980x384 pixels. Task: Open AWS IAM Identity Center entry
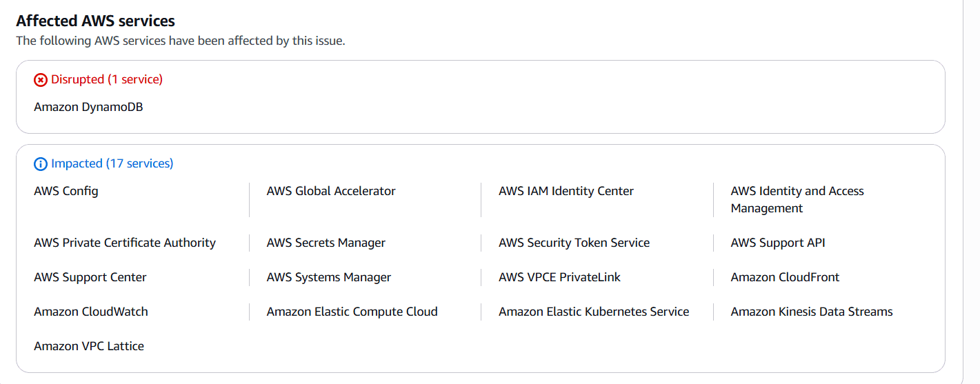[566, 191]
